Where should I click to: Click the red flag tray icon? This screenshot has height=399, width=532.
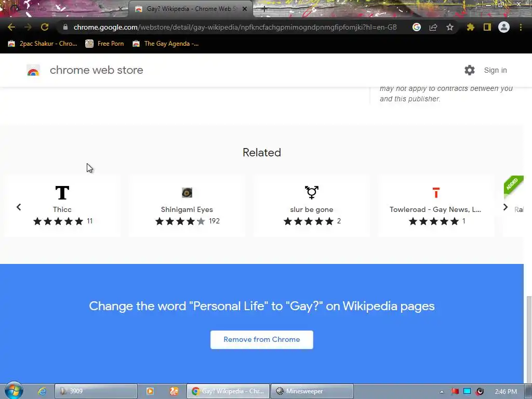(x=455, y=392)
